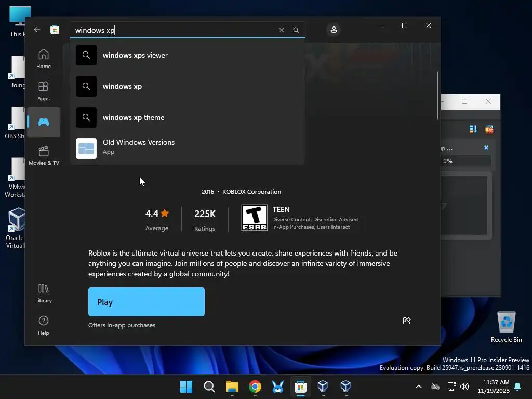Close the tab in background window with blue X
Image resolution: width=532 pixels, height=399 pixels.
486,148
